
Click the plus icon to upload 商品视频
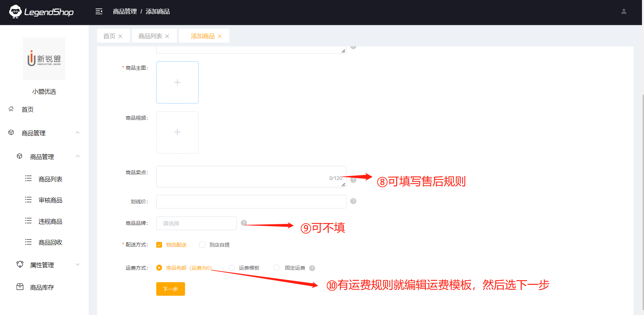tap(177, 132)
